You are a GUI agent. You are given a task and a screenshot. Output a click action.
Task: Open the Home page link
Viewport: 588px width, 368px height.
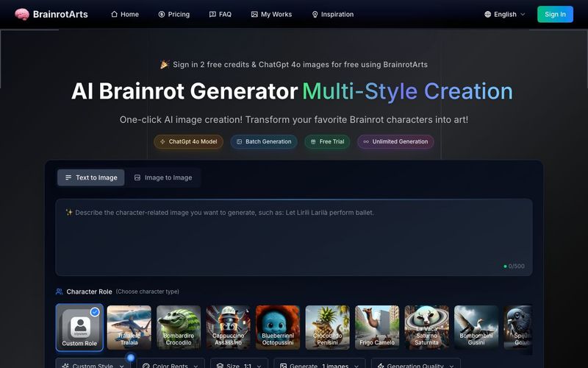pyautogui.click(x=125, y=14)
